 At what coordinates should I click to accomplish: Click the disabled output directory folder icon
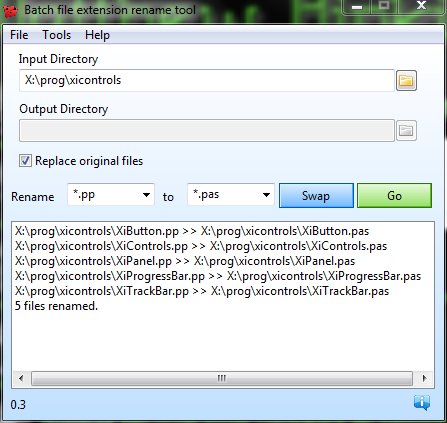click(x=406, y=130)
